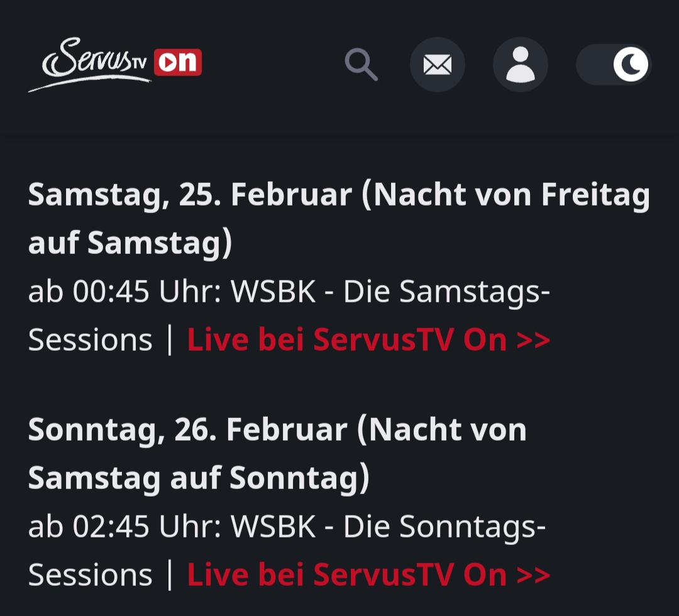
Task: Click the crescent moon icon
Action: pos(631,65)
